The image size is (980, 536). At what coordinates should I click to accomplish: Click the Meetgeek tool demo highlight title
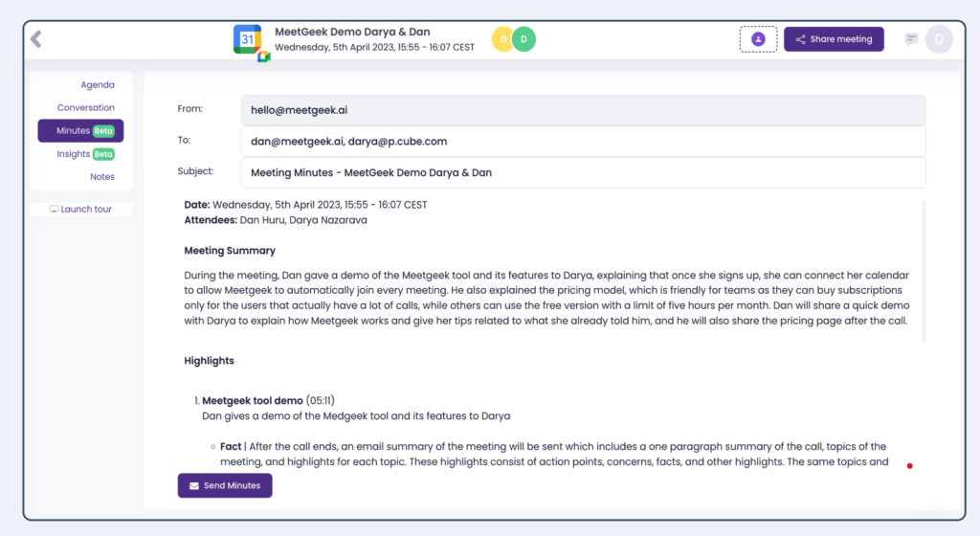(x=253, y=400)
